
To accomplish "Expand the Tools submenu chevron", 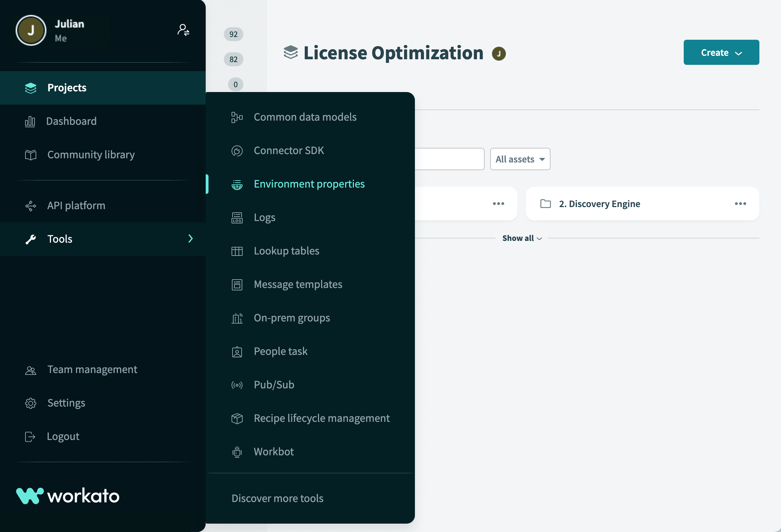I will click(x=190, y=239).
